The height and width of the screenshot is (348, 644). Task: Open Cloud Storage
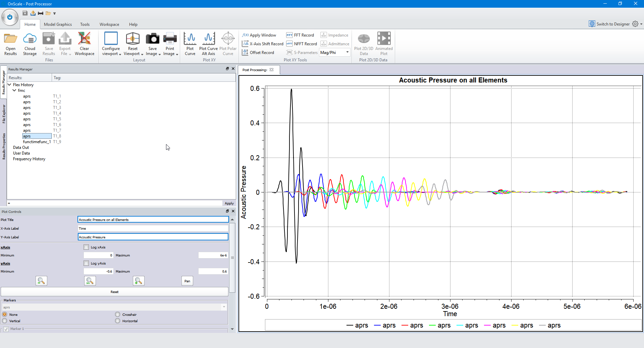tap(30, 44)
